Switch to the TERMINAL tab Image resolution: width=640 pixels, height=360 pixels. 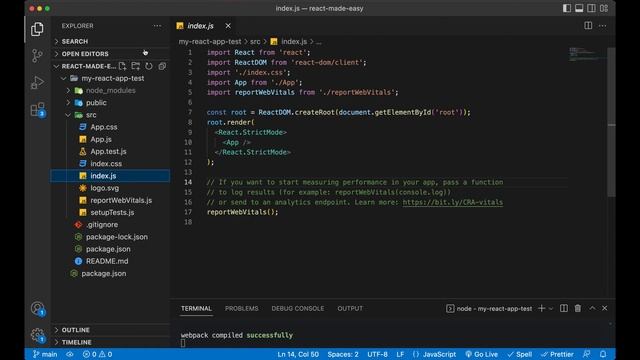pyautogui.click(x=196, y=309)
